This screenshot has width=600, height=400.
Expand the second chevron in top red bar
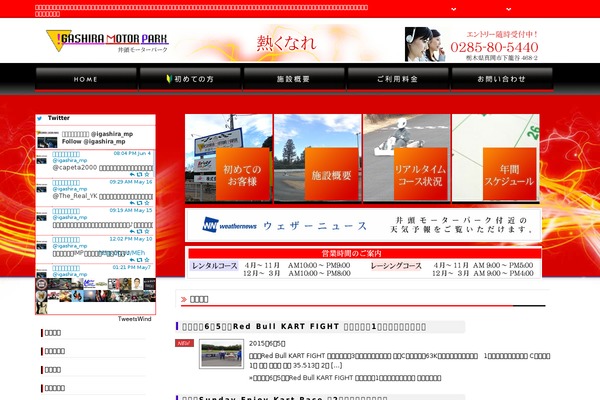point(509,9)
